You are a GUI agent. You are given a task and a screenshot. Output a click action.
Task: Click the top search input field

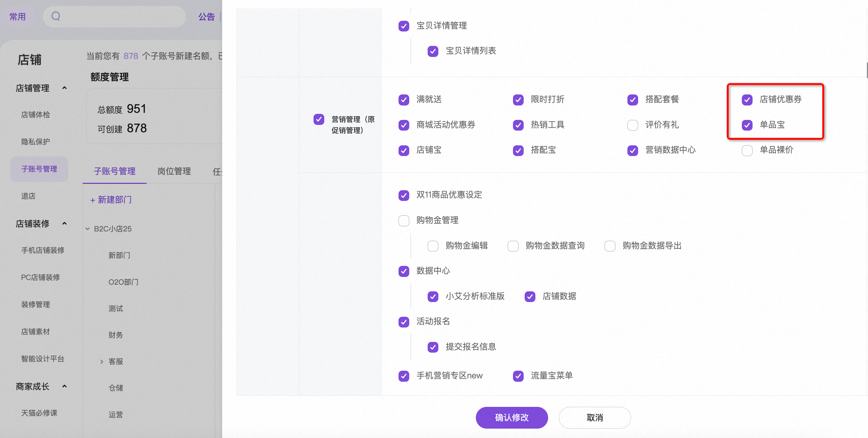pyautogui.click(x=114, y=16)
